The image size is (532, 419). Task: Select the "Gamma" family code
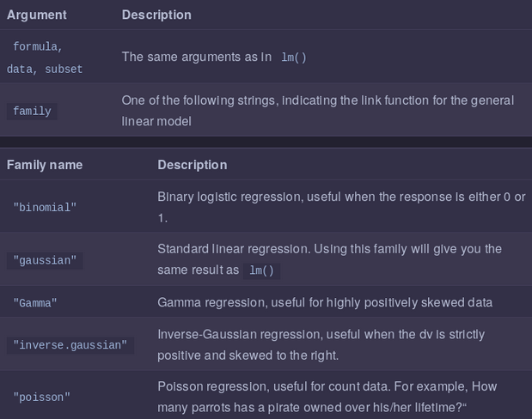click(35, 303)
